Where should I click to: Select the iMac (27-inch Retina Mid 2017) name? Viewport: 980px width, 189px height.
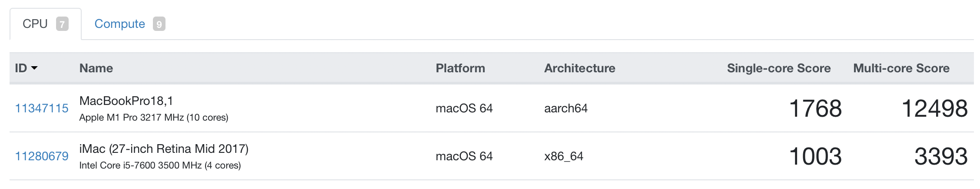click(164, 148)
